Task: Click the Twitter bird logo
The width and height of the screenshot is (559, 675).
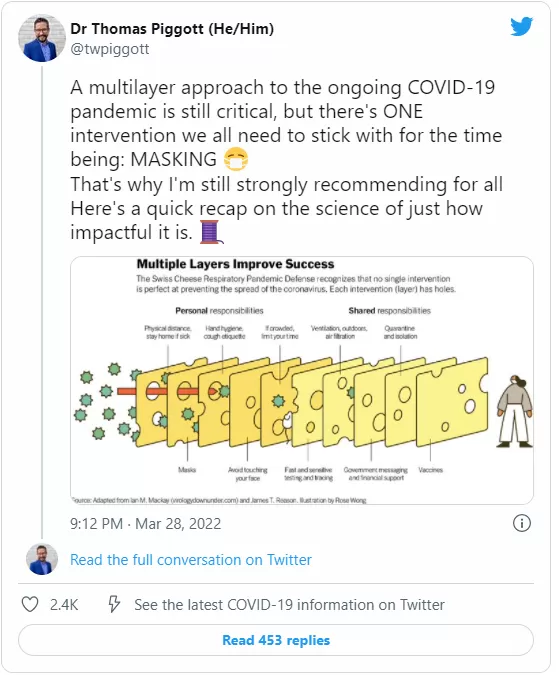Action: pyautogui.click(x=522, y=27)
